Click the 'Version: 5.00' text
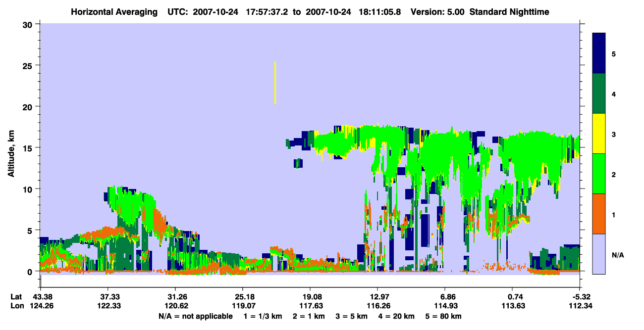This screenshot has height=330, width=644. coord(438,12)
